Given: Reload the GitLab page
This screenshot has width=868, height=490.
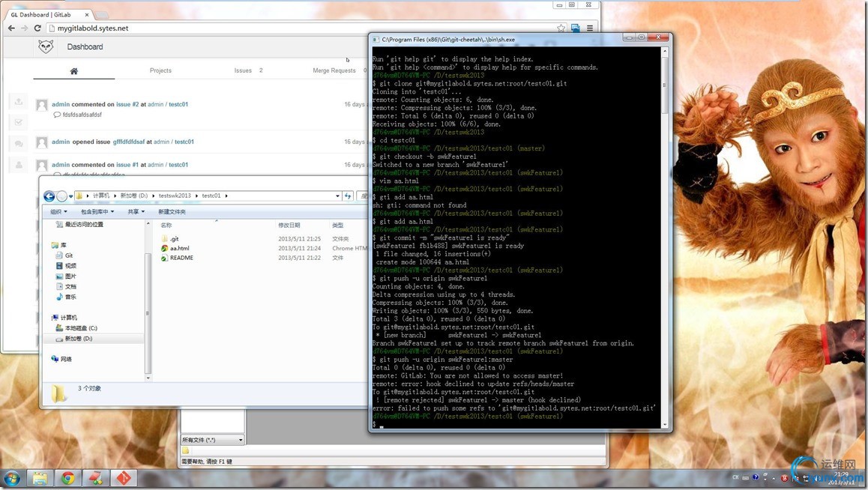Looking at the screenshot, I should [x=37, y=28].
